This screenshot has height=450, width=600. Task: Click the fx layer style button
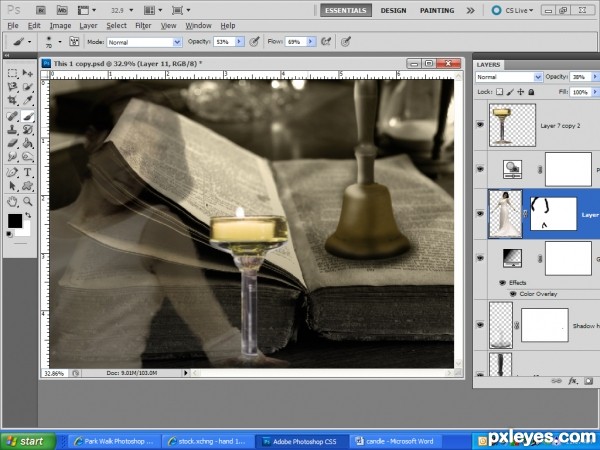pos(572,381)
